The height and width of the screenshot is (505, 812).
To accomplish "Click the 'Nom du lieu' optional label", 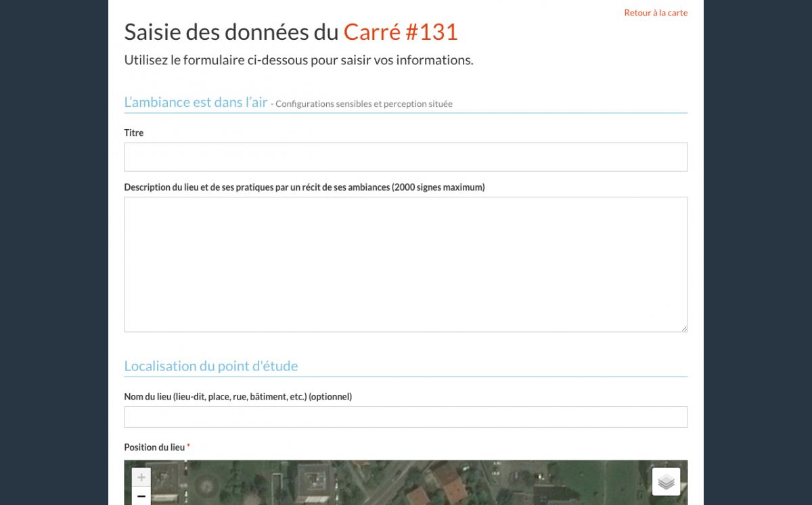I will pos(238,397).
